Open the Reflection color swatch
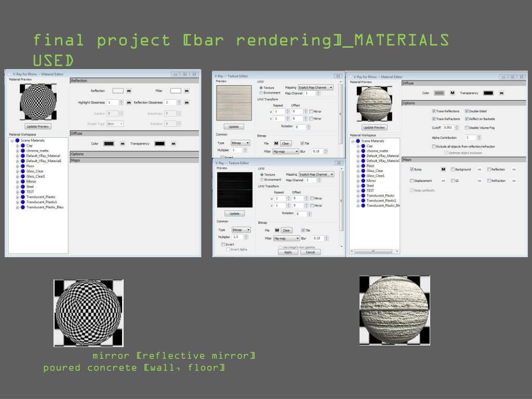The height and width of the screenshot is (399, 532). click(x=118, y=91)
